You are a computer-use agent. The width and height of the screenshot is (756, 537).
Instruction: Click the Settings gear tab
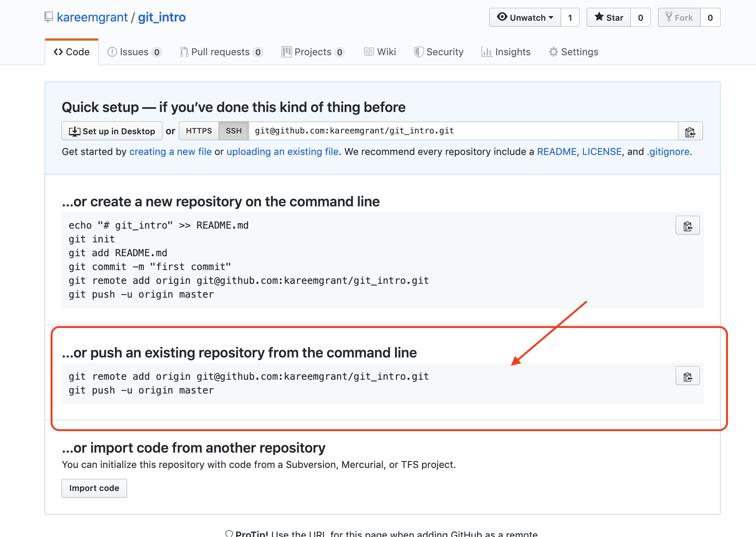[573, 52]
